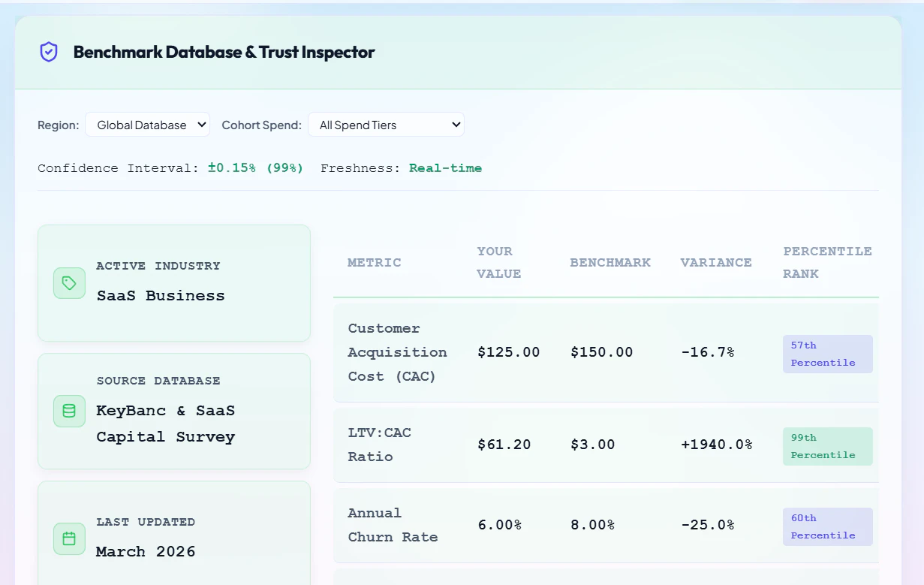This screenshot has width=924, height=585.
Task: Click the $3.00 benchmark cell
Action: [592, 445]
